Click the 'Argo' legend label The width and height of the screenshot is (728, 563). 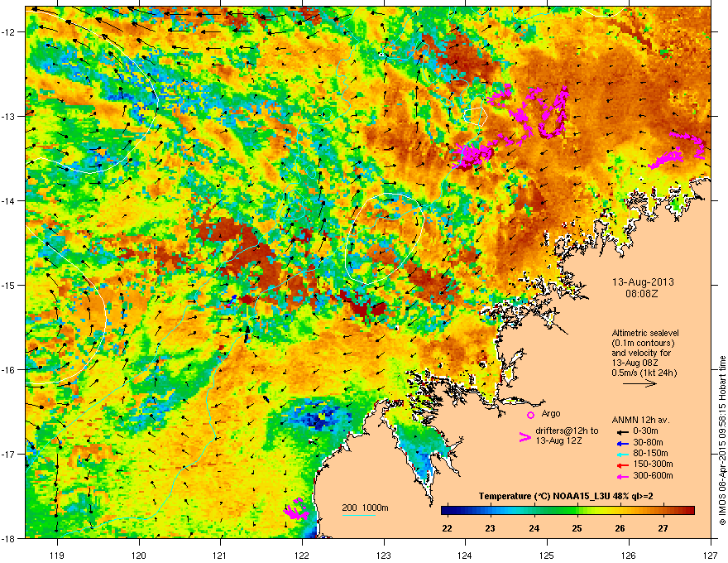[551, 413]
